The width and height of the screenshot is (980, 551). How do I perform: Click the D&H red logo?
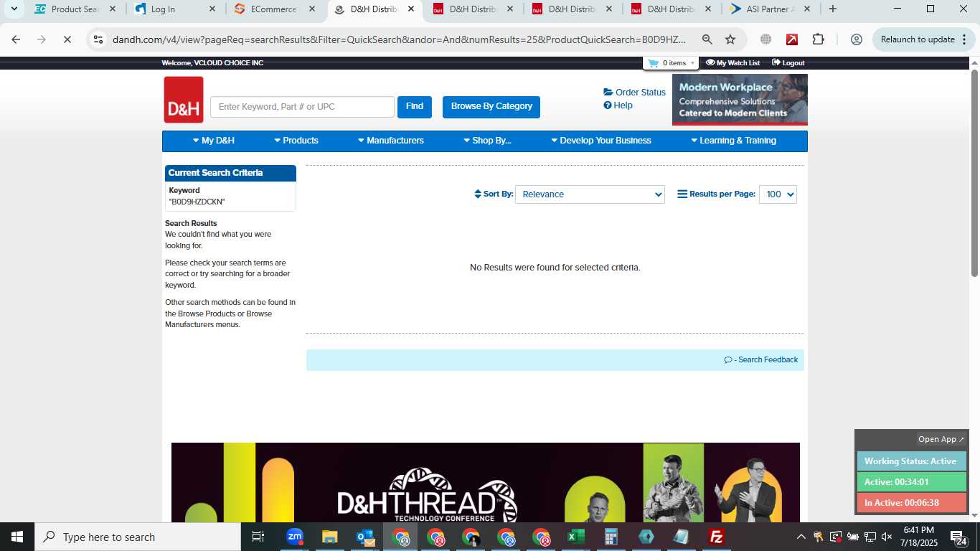[184, 100]
